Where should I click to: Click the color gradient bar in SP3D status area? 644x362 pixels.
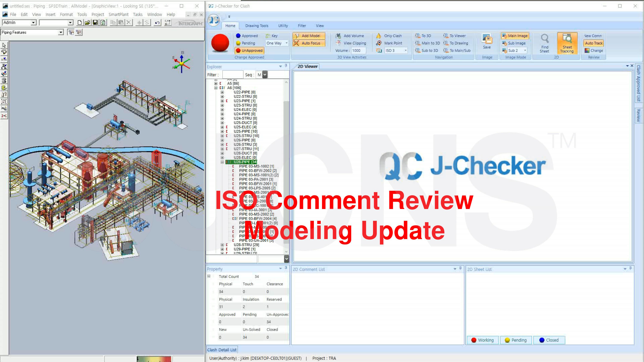pyautogui.click(x=154, y=359)
